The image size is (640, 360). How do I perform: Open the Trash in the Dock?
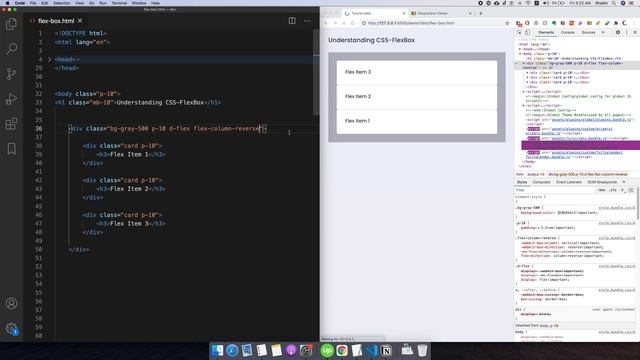pos(422,350)
